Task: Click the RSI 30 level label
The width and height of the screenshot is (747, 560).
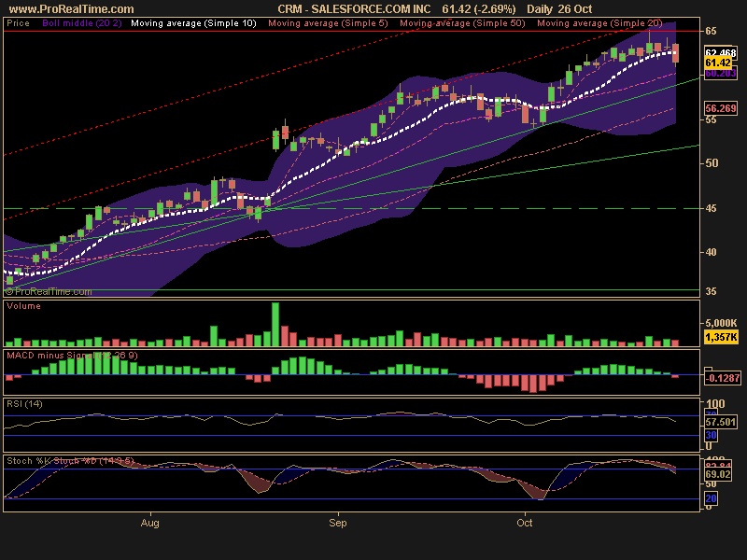Action: (x=711, y=435)
